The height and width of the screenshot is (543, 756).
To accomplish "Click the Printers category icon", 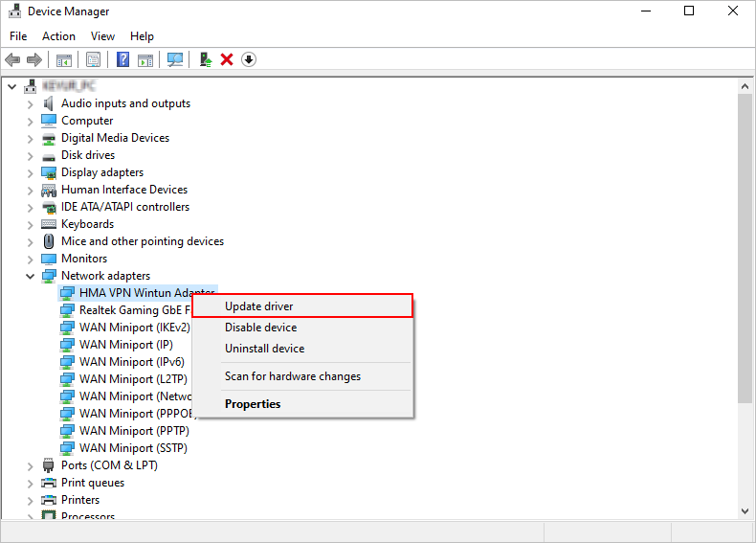I will [48, 500].
